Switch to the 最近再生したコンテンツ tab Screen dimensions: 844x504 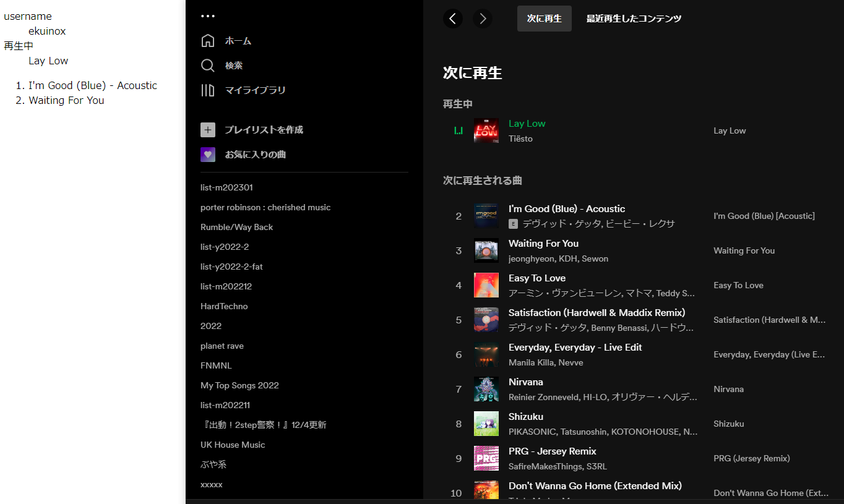(634, 19)
